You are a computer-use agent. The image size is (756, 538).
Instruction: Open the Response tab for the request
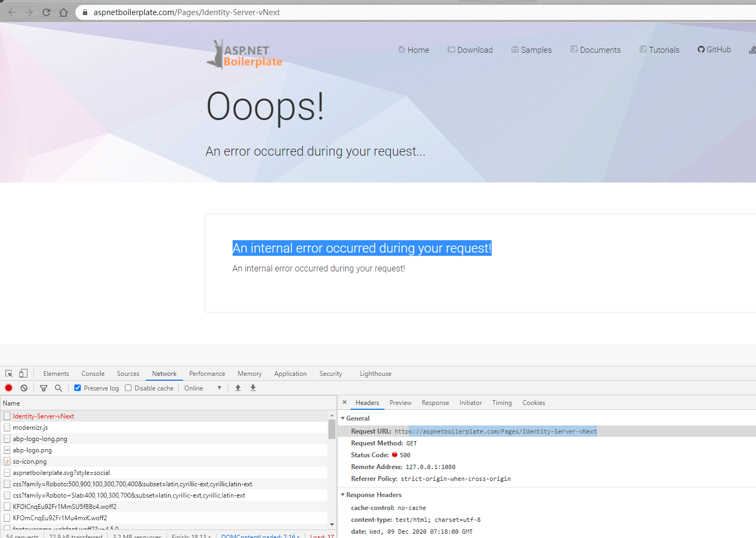[x=435, y=402]
